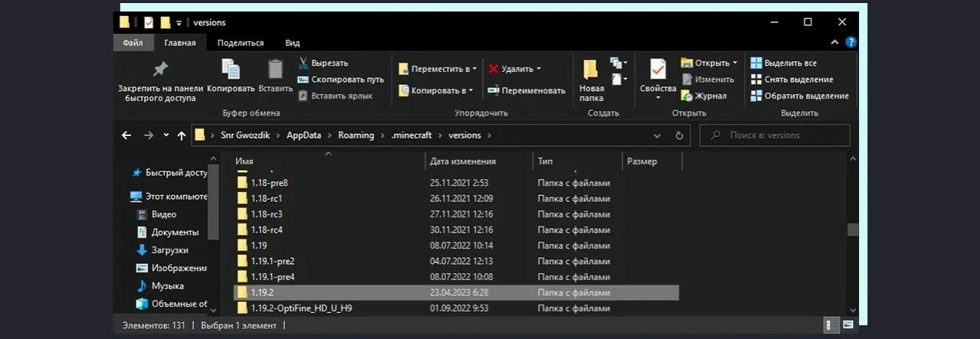This screenshot has width=980, height=339.
Task: Sort by Имя column header
Action: pos(327,161)
